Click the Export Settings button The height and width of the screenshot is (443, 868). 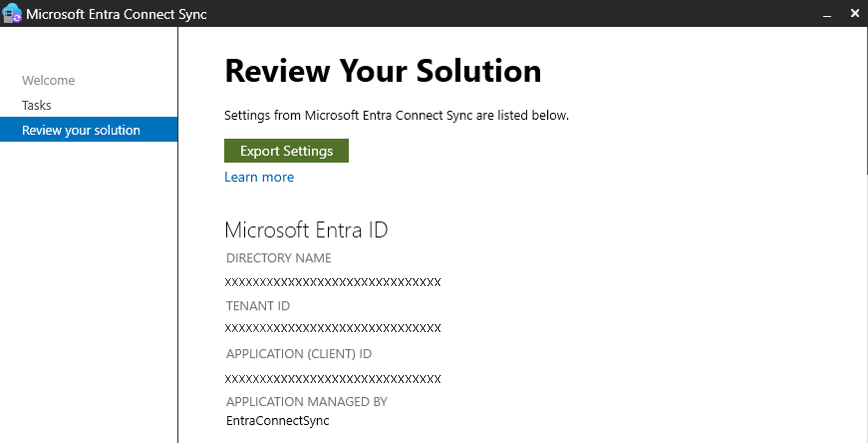[x=286, y=151]
